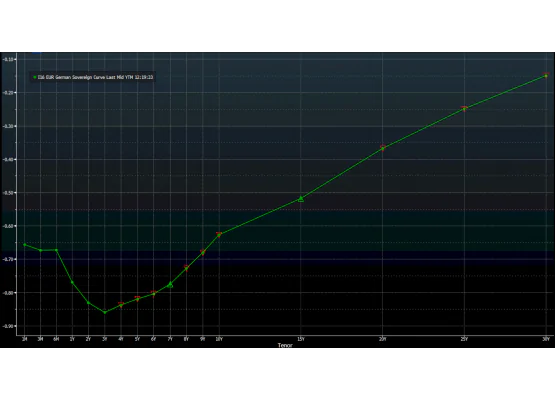
Task: Click the 10Y label on the tenor axis
Action: tap(219, 339)
